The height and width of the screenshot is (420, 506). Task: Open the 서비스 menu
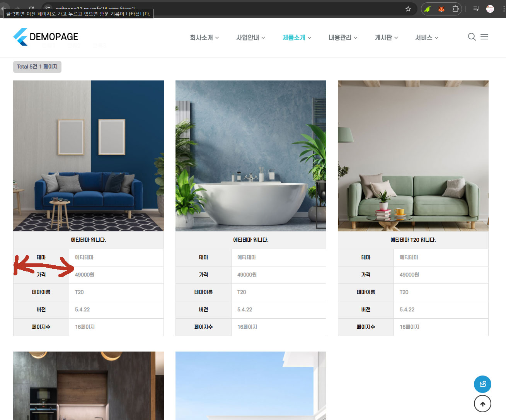[427, 38]
